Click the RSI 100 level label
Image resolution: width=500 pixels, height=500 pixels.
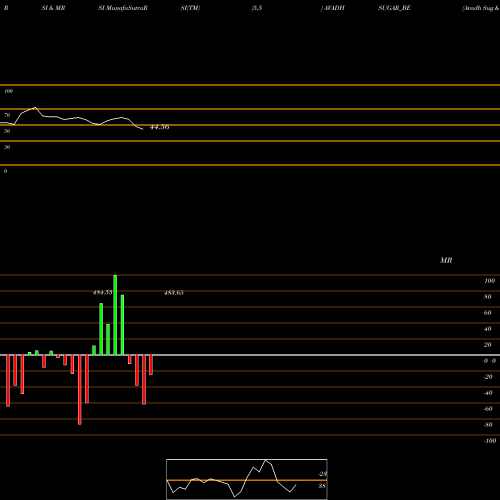point(9,91)
